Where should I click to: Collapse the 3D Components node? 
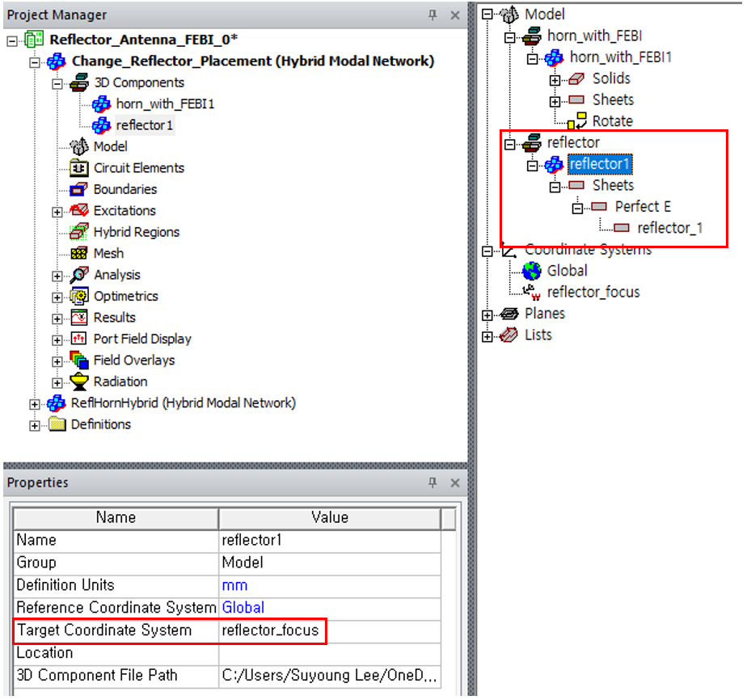(x=57, y=83)
